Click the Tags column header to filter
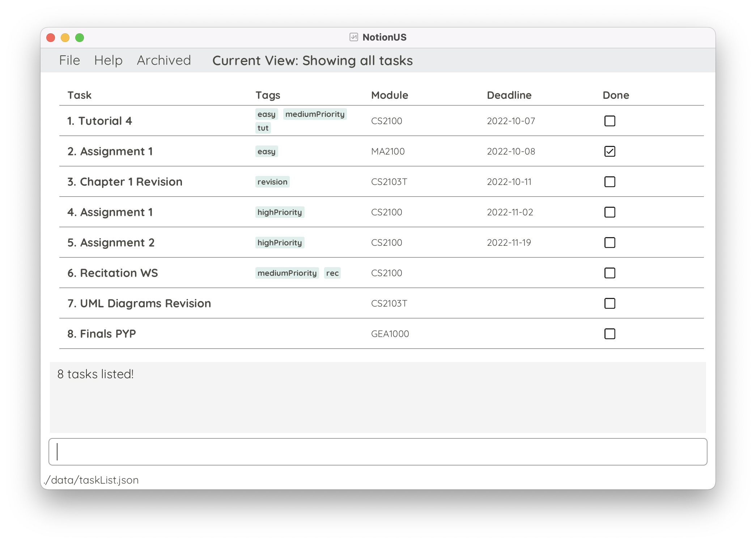This screenshot has height=543, width=756. click(x=268, y=94)
